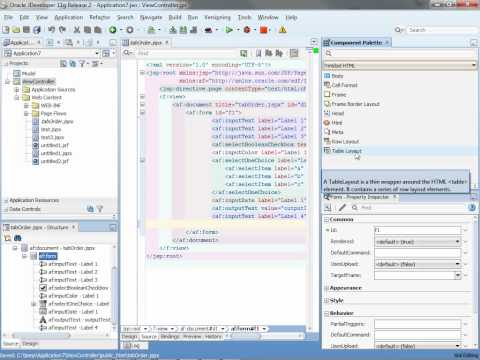Image resolution: width=480 pixels, height=360 pixels.
Task: Click the Rebuild toolbar icon
Action: pos(183,30)
